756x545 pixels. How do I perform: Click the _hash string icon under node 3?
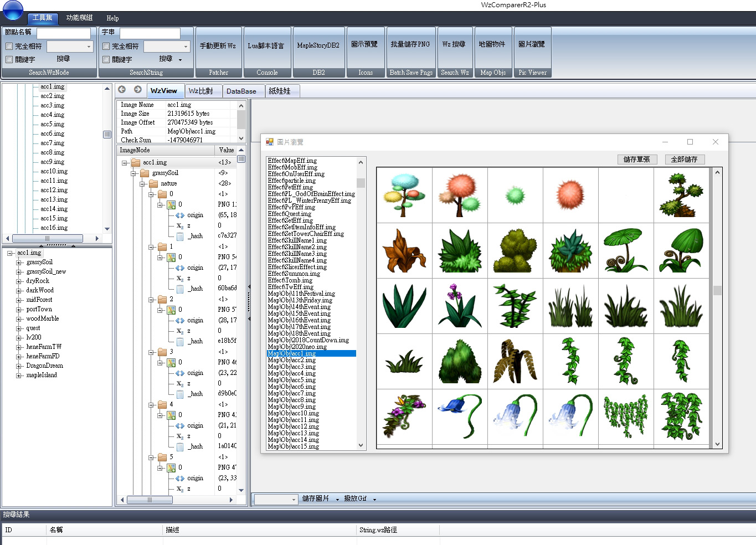coord(180,394)
